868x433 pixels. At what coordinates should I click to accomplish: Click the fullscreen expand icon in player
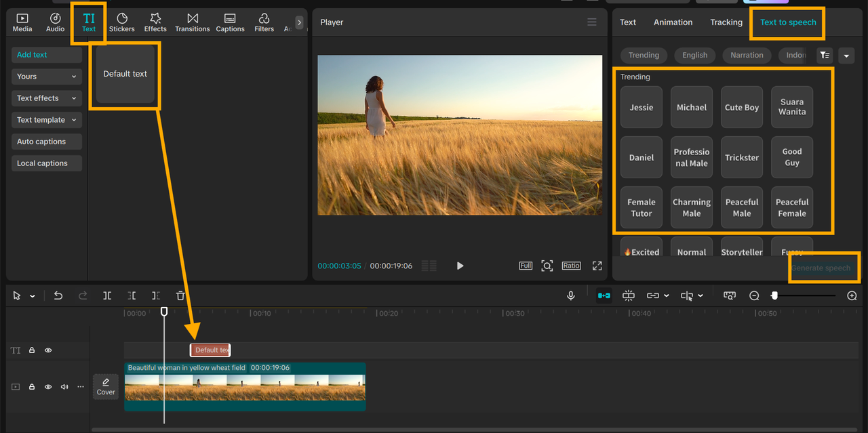(597, 266)
